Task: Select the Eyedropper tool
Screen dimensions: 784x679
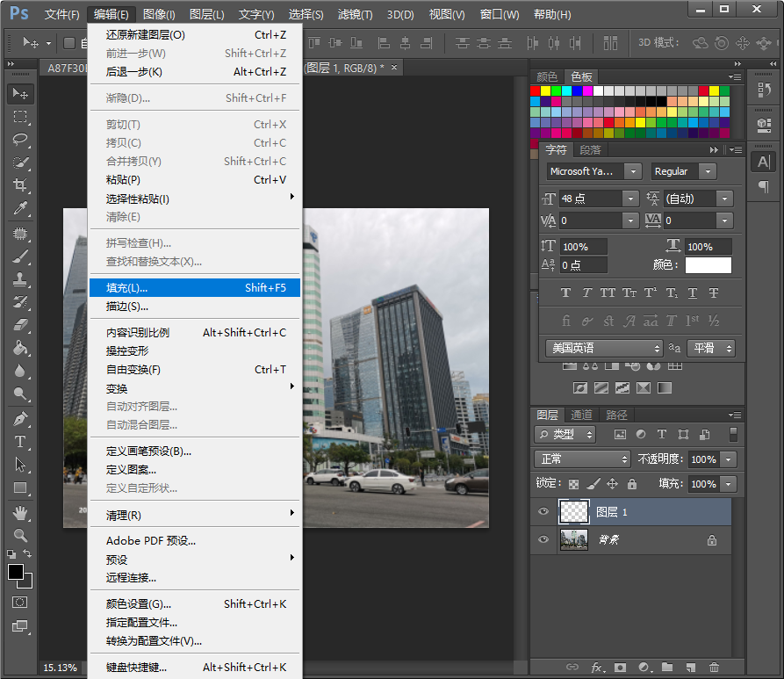Action: pos(20,208)
